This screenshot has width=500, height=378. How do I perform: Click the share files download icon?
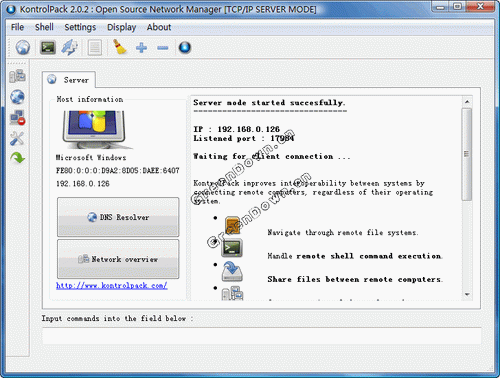coord(232,272)
